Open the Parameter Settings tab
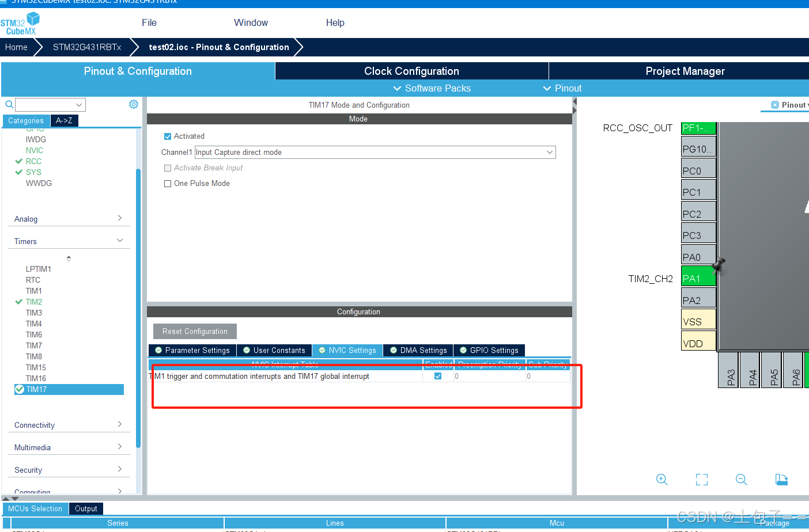This screenshot has width=809, height=532. (x=192, y=350)
